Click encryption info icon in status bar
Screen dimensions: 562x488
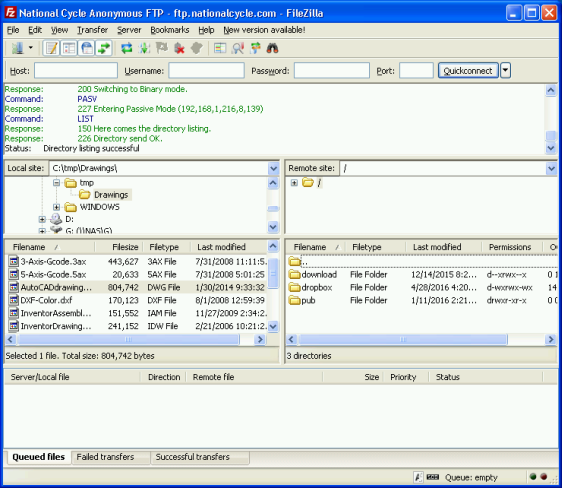[418, 477]
